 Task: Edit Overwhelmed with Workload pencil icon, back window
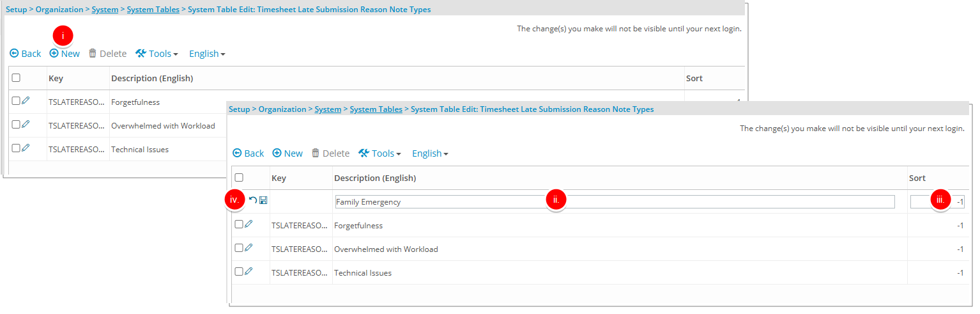tap(26, 125)
